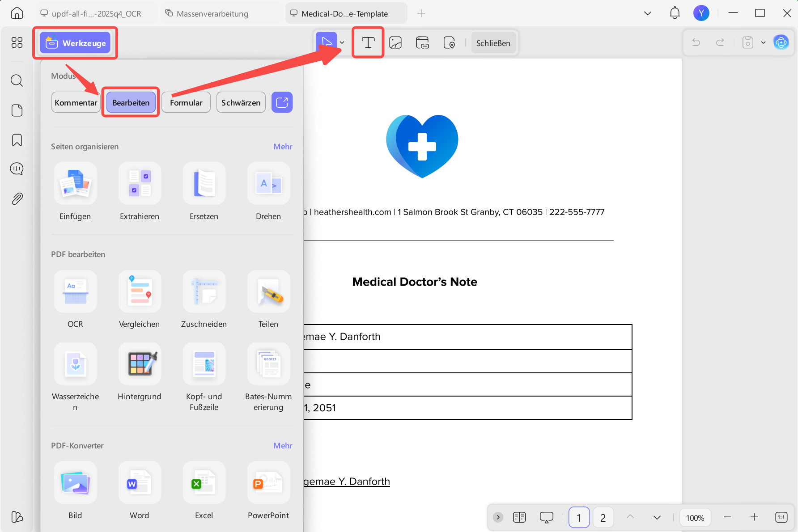Go to the home screen icon
The width and height of the screenshot is (798, 532).
[17, 13]
